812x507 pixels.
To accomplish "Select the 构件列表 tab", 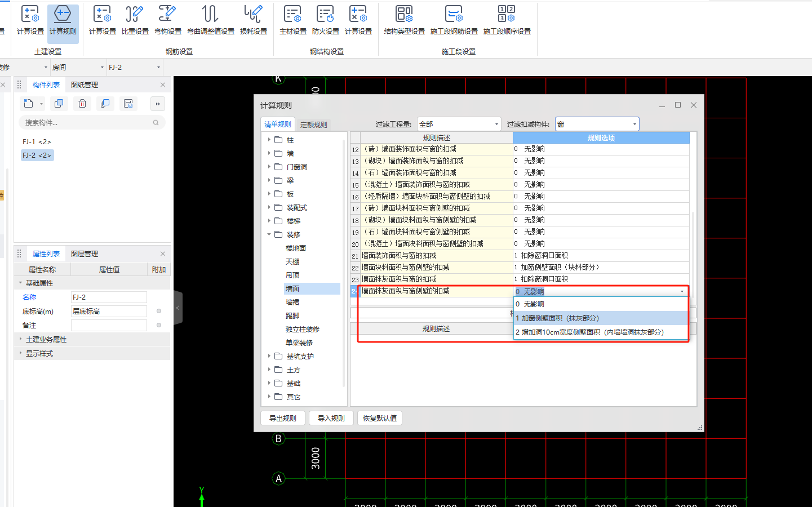I will pyautogui.click(x=46, y=84).
